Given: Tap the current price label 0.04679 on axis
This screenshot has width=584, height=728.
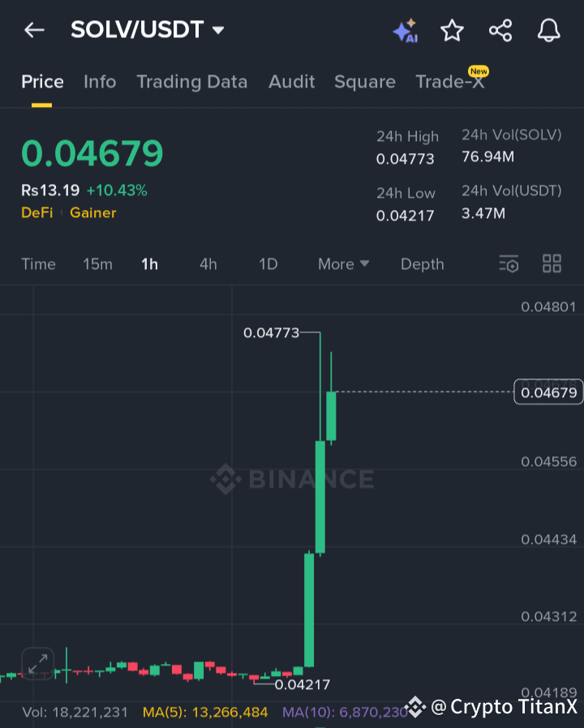Looking at the screenshot, I should [548, 392].
